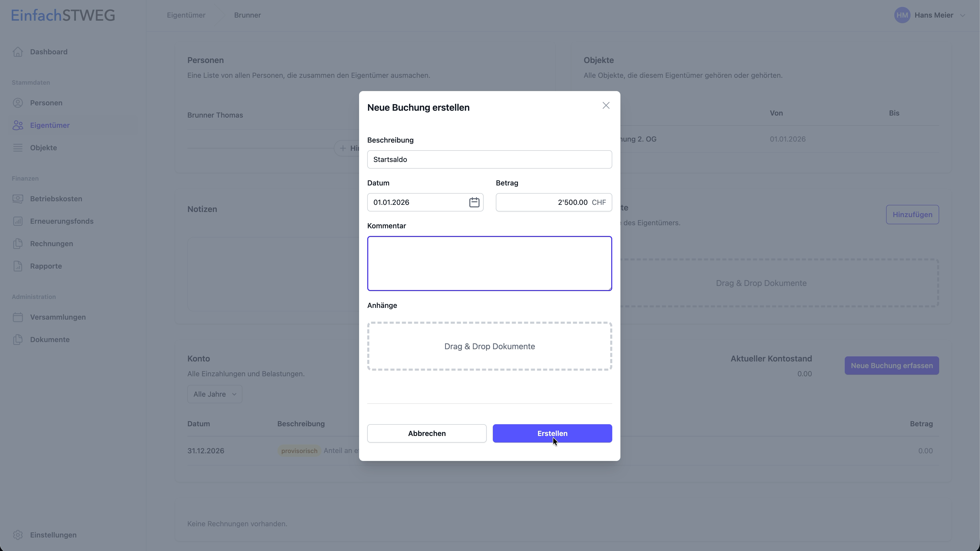Click the Einstellungen gear icon

[x=18, y=535]
